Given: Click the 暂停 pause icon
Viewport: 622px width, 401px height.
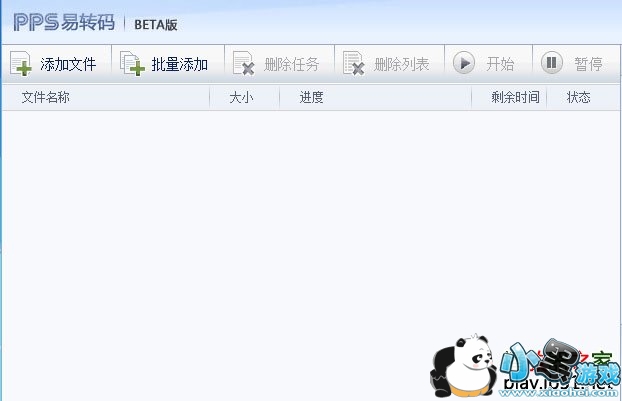Looking at the screenshot, I should click(x=551, y=63).
